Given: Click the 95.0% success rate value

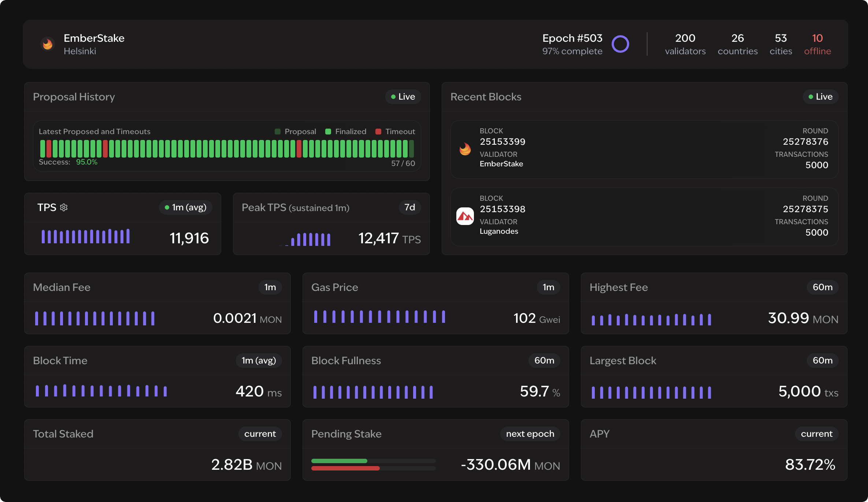Looking at the screenshot, I should point(87,162).
